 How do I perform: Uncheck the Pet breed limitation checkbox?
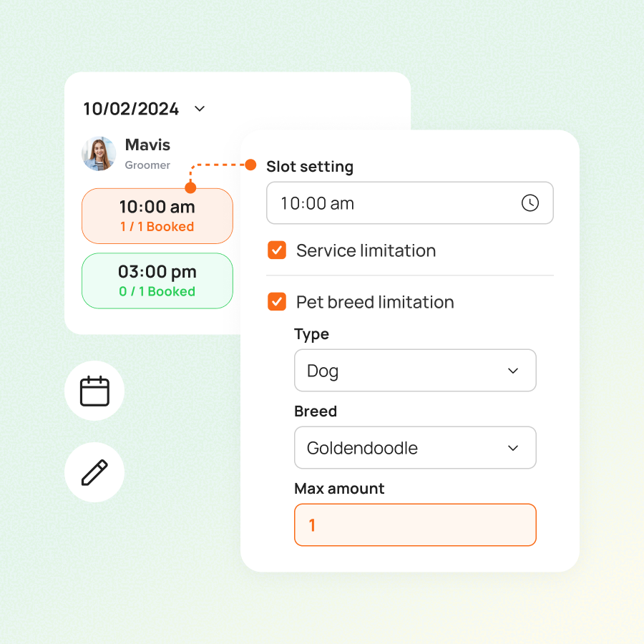click(x=277, y=302)
